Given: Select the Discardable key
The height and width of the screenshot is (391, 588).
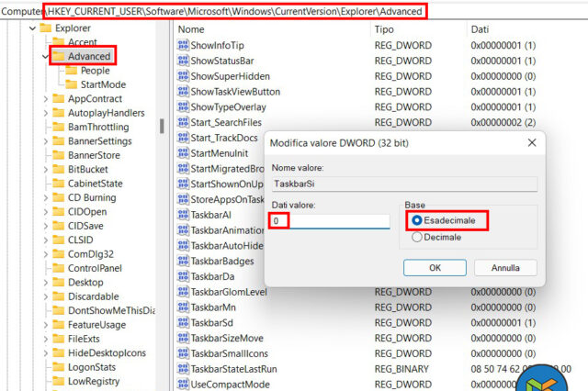Looking at the screenshot, I should pyautogui.click(x=94, y=296).
